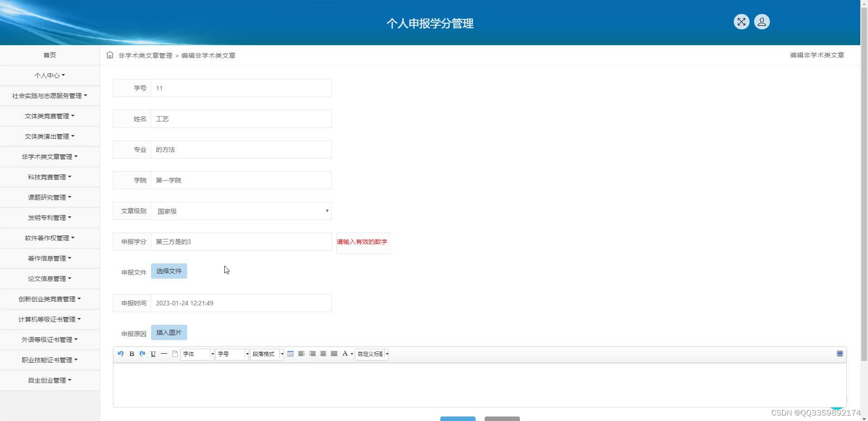The height and width of the screenshot is (421, 868).
Task: Click the clear document page icon
Action: [x=175, y=354]
